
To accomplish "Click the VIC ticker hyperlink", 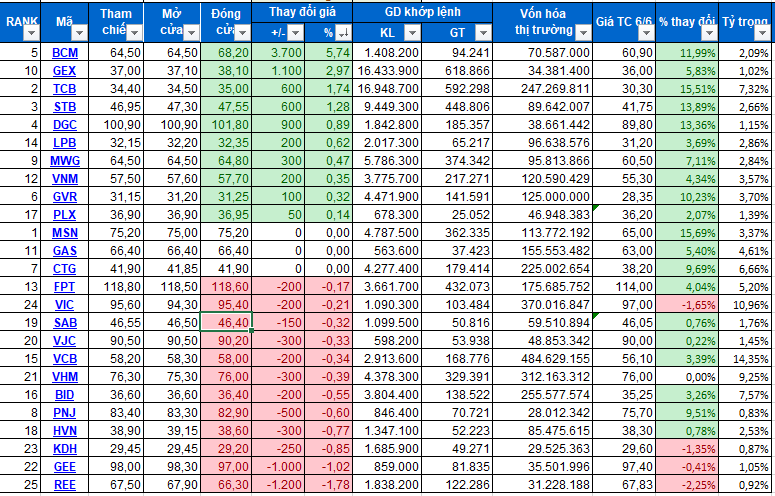I will point(65,305).
